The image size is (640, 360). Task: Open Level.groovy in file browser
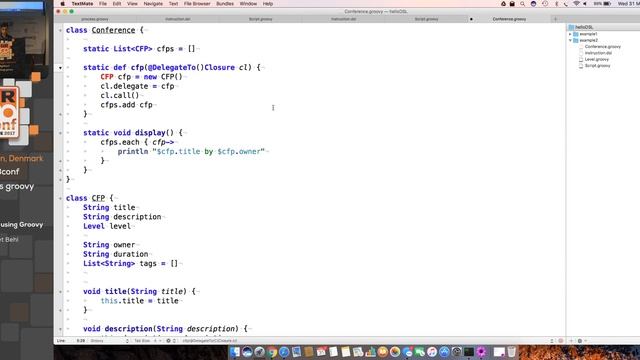click(596, 60)
